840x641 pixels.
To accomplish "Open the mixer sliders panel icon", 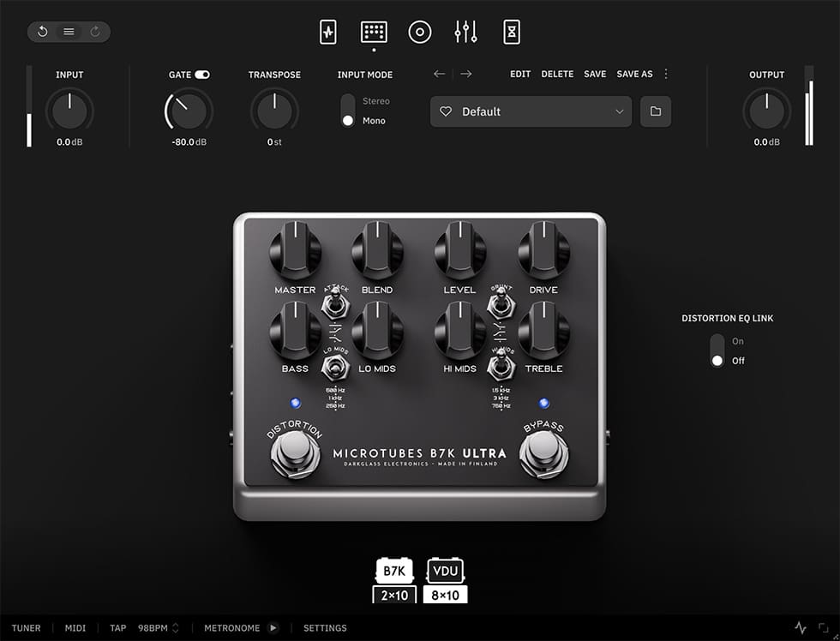I will 465,30.
